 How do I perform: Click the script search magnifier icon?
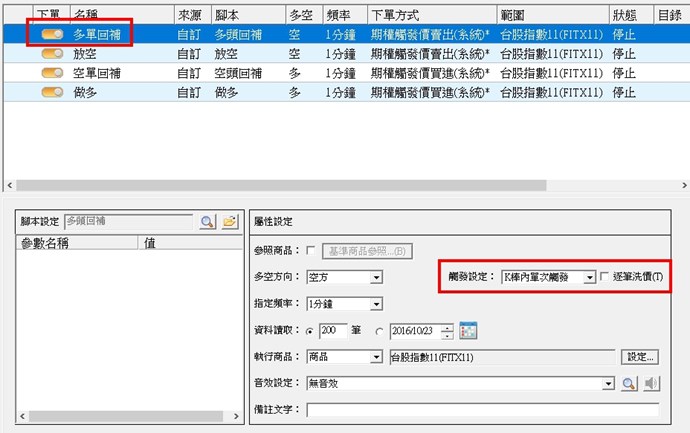[207, 221]
